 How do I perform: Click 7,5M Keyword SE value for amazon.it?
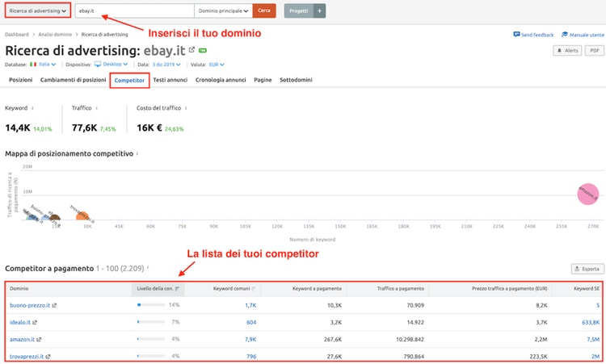(593, 339)
